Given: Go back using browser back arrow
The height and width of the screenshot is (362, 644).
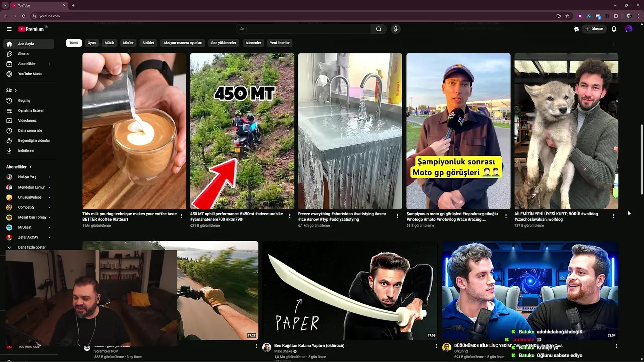Looking at the screenshot, I should 6,16.
